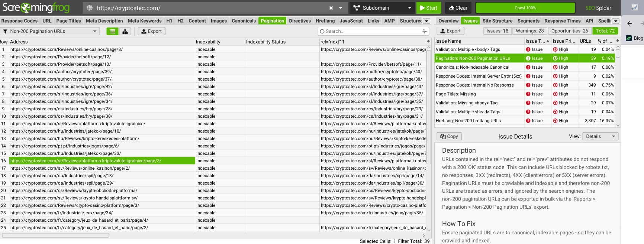Switch to list view icon
Viewport: 644px width, 244px height.
coord(113,31)
